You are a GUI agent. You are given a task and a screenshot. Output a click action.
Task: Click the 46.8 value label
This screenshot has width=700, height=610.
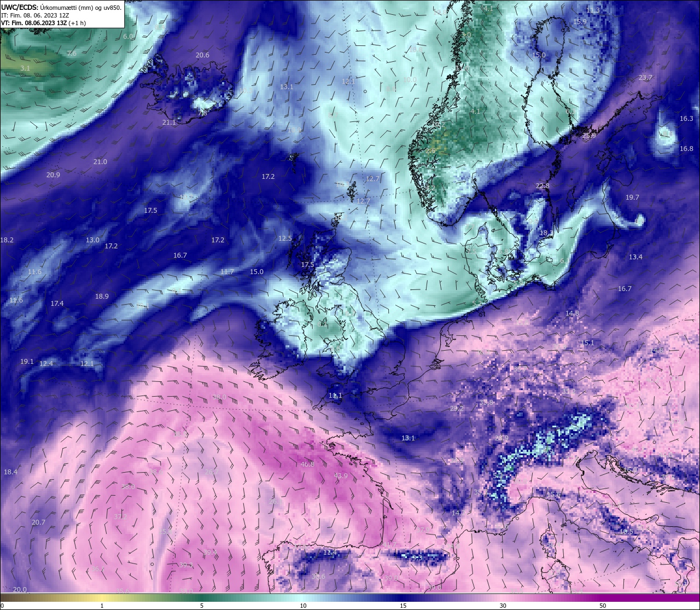[x=307, y=464]
